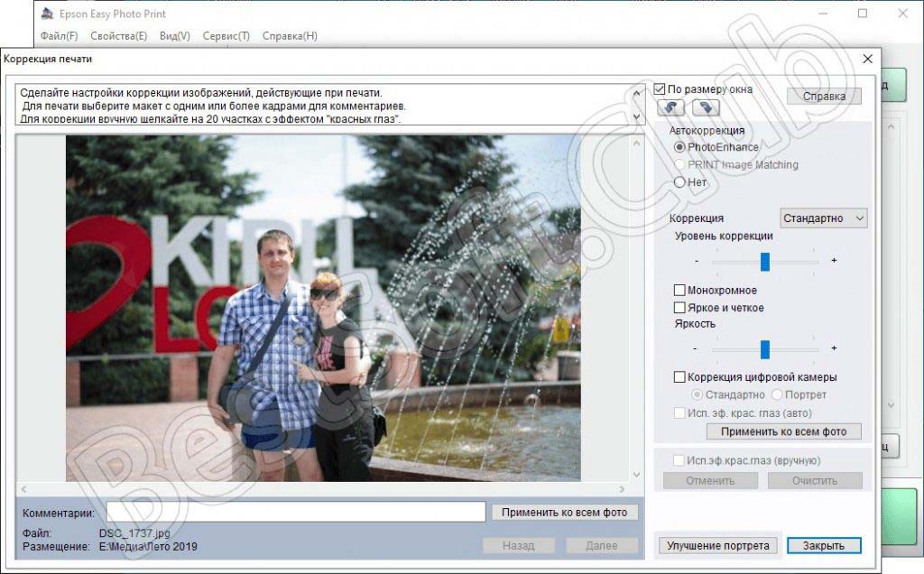Click the preview's horizontal scroll-right arrow
Viewport: 924px width, 574px height.
tap(622, 489)
